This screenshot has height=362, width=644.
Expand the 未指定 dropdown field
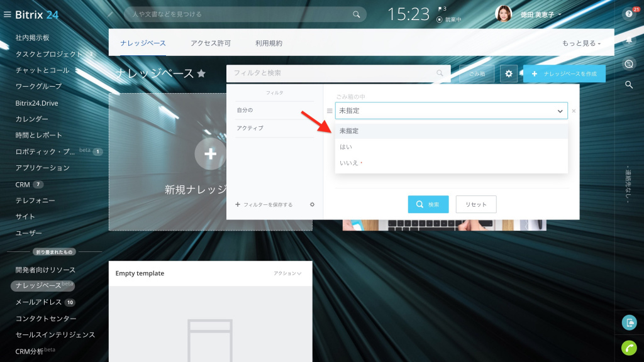click(x=451, y=111)
